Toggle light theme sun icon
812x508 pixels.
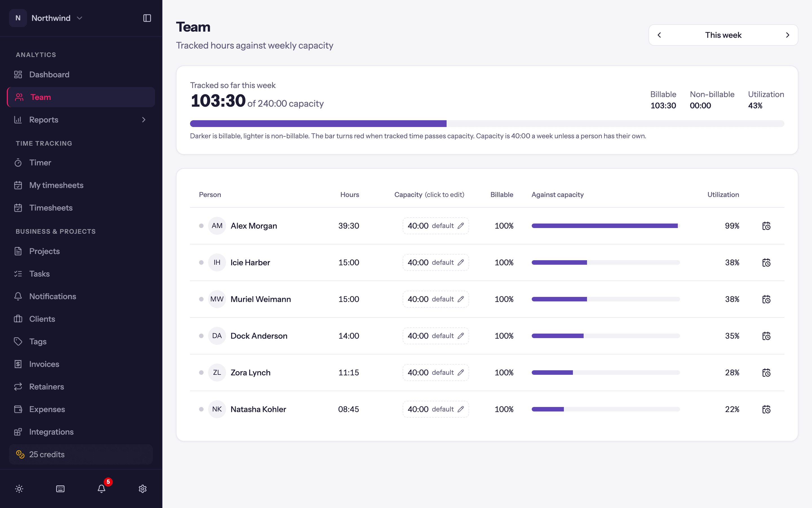point(19,489)
